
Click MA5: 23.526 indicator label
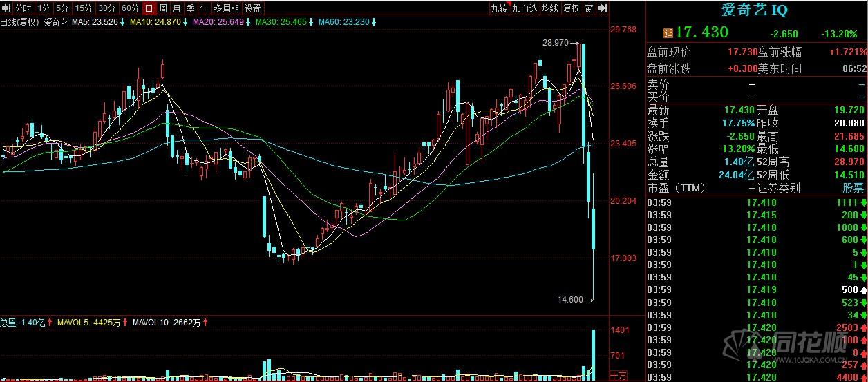95,22
